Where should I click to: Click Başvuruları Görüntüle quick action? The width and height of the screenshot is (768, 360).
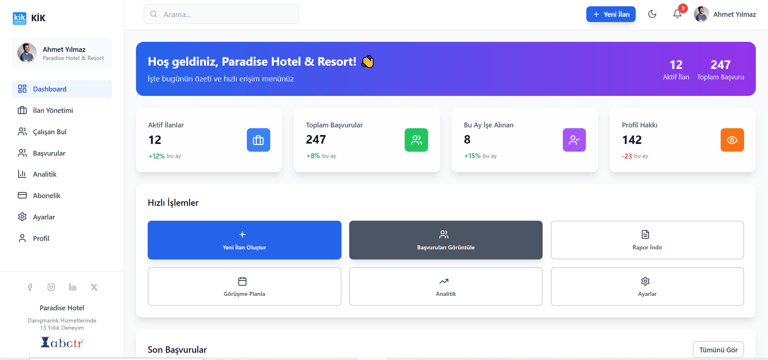point(446,240)
